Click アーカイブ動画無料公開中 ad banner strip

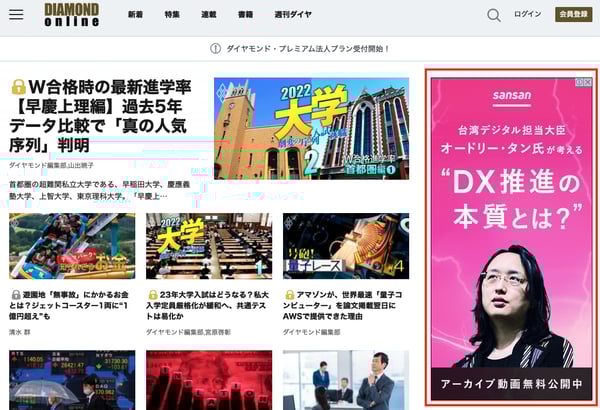[511, 384]
